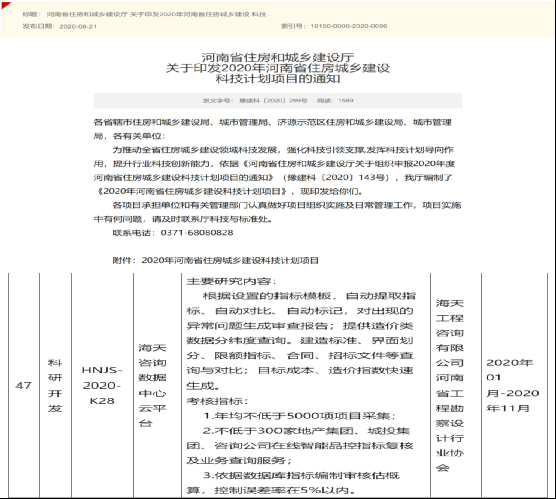Click the table row number 47
Viewport: 556px width, 499px height.
(23, 385)
